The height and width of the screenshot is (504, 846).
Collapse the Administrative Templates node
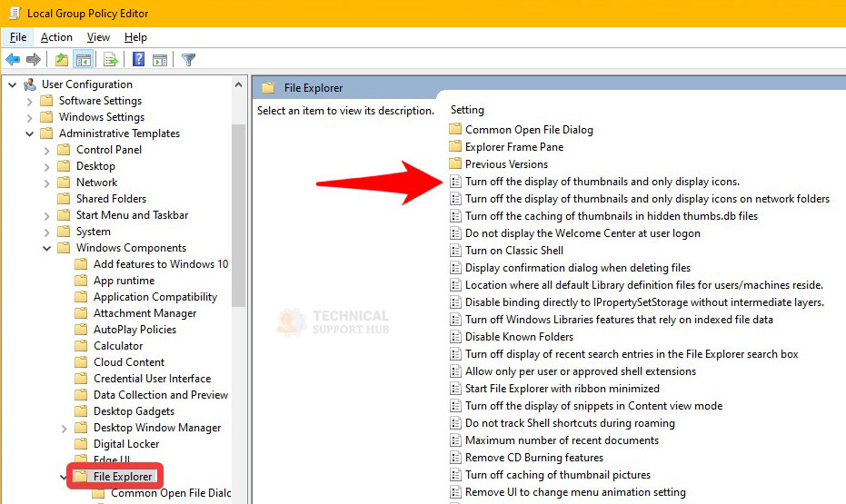coord(30,133)
